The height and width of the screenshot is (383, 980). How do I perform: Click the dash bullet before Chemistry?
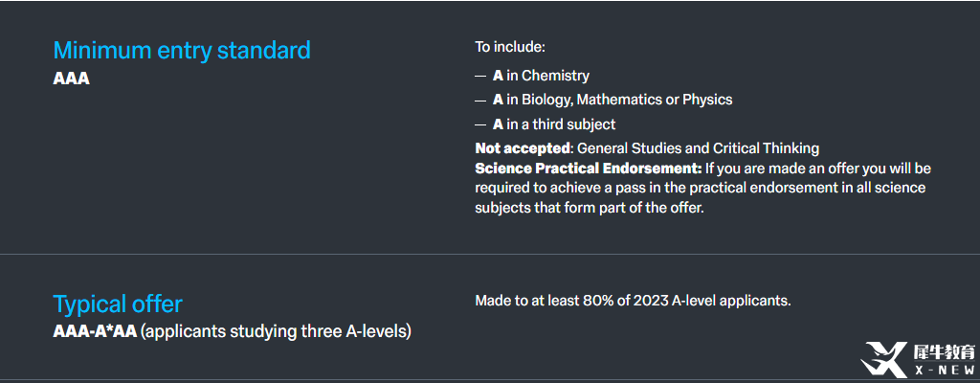coord(480,77)
